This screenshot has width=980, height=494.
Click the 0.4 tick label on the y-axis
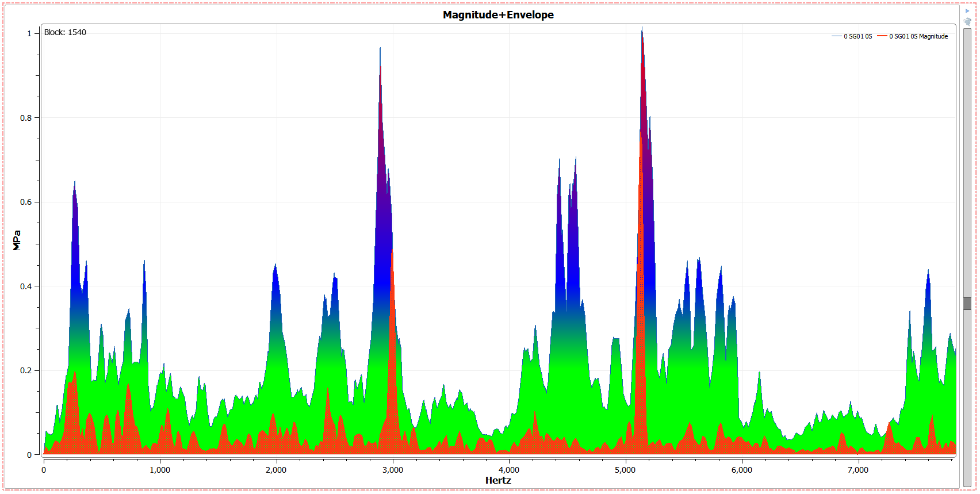click(26, 286)
